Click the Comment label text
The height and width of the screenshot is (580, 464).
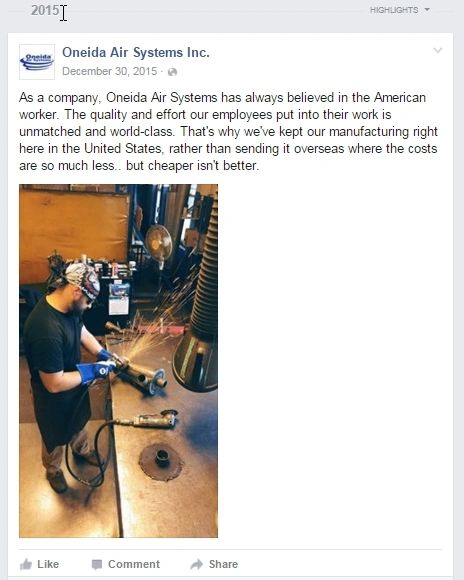pyautogui.click(x=134, y=564)
